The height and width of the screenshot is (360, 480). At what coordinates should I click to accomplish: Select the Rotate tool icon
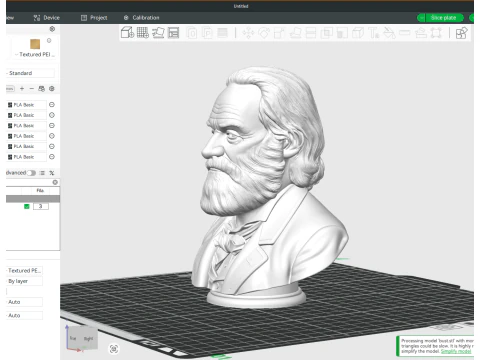coord(264,33)
